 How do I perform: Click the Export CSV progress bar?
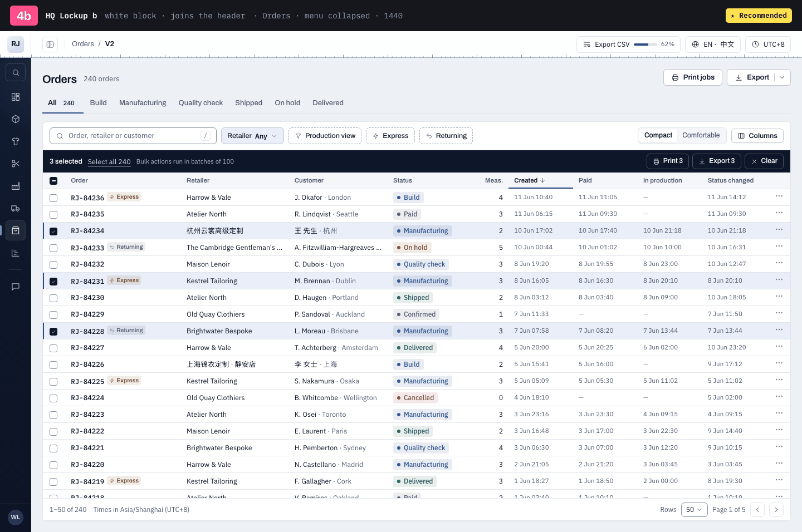pyautogui.click(x=645, y=45)
